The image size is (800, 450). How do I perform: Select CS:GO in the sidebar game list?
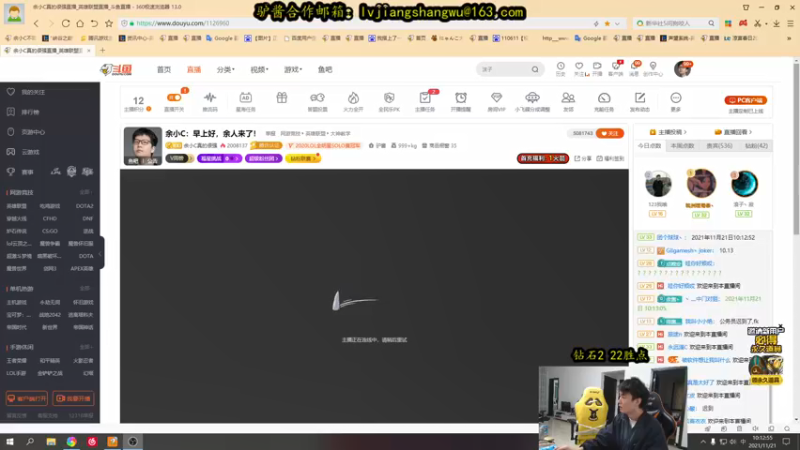point(50,231)
